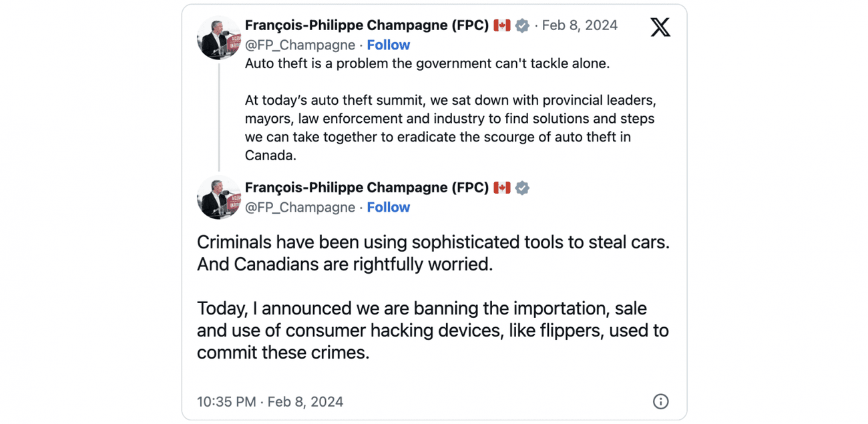Open the profile avatar of the top tweet
This screenshot has height=424, width=868.
tap(219, 37)
